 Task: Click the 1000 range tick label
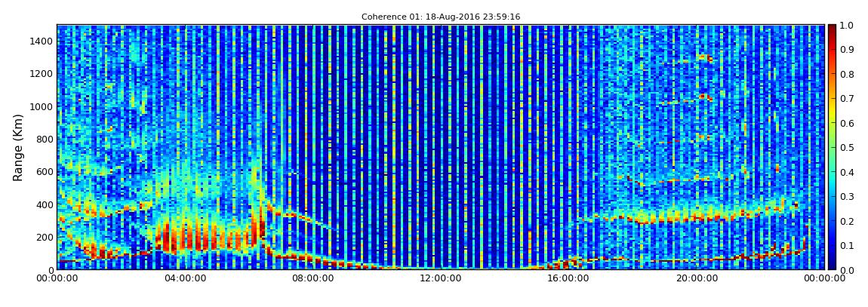tap(42, 106)
